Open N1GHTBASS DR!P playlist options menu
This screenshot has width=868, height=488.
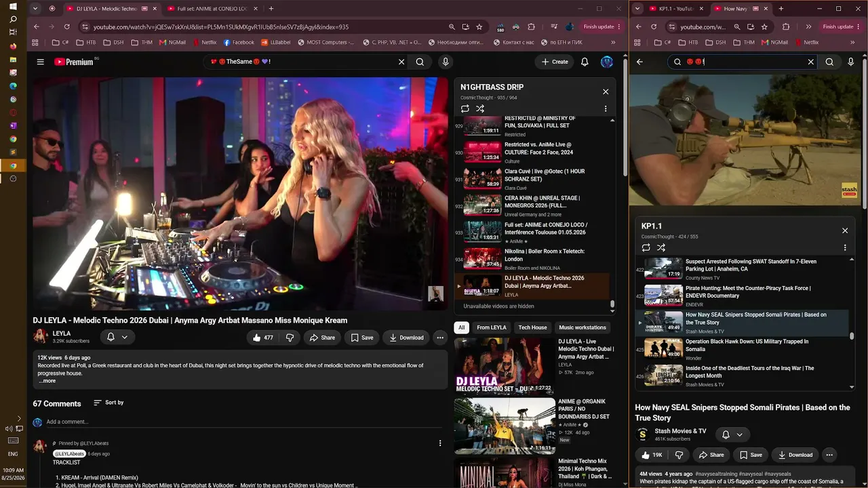tap(606, 108)
